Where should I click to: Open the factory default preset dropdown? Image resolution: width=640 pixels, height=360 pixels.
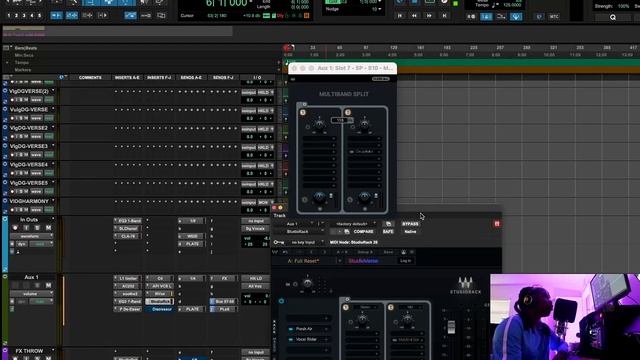[353, 224]
